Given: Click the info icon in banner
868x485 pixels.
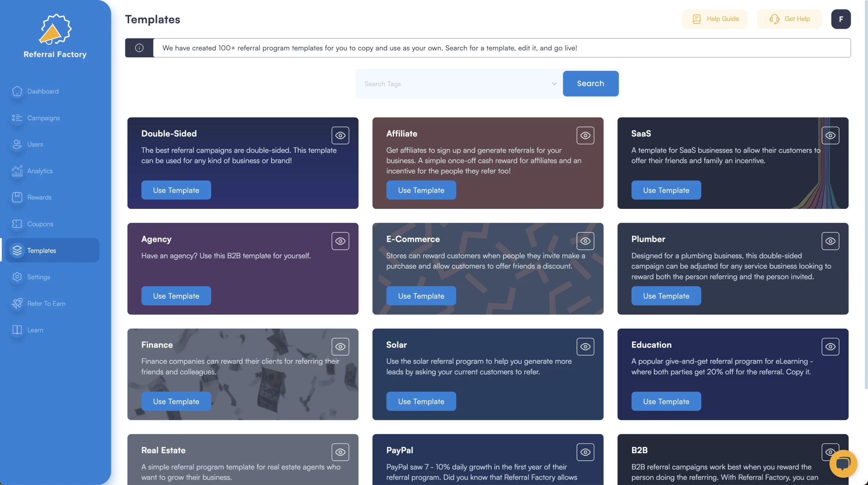Looking at the screenshot, I should point(139,48).
